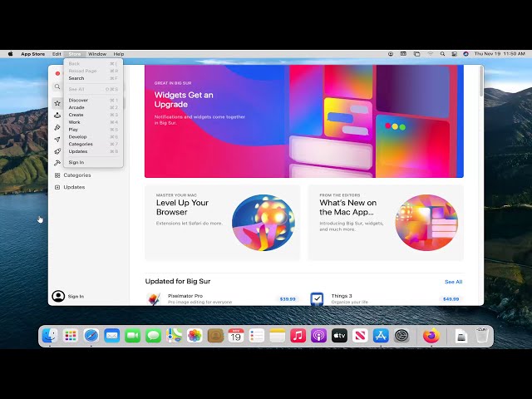Screen dimensions: 532x399
Task: Open the Apple menu
Action: point(11,54)
